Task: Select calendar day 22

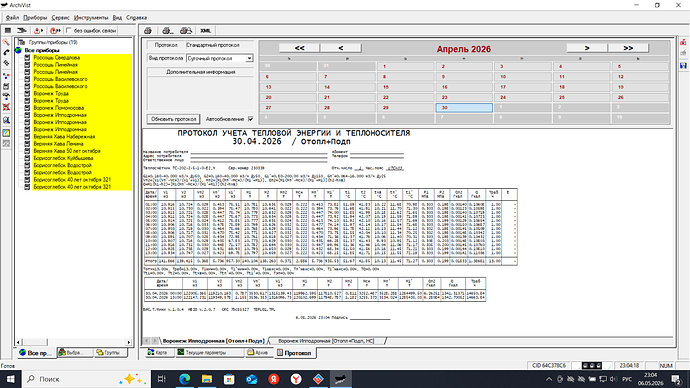Action: point(405,97)
